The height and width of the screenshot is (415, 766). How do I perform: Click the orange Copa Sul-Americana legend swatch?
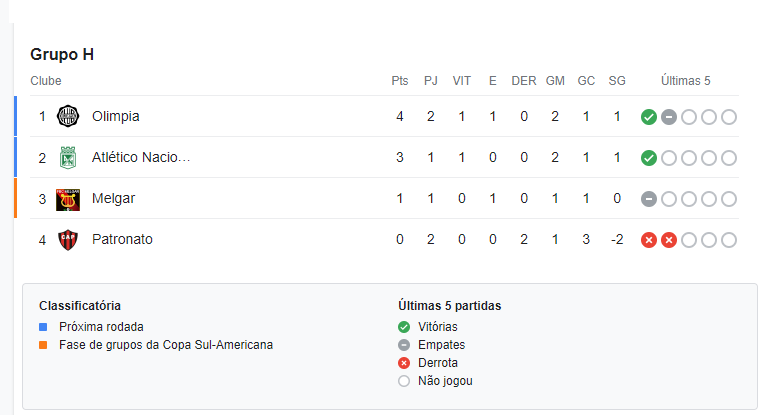[43, 345]
